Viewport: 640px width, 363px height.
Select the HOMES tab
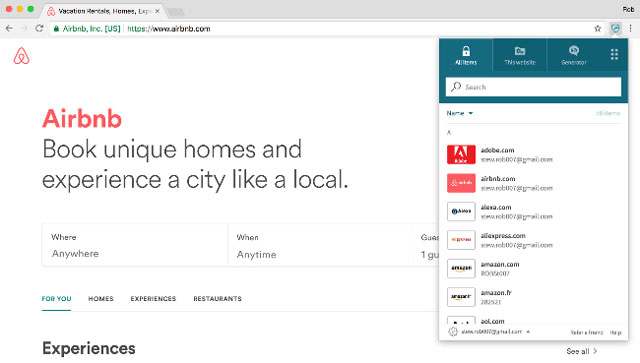click(101, 299)
